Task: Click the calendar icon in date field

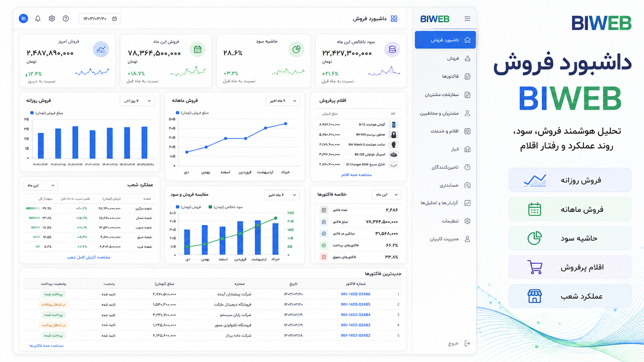Action: coord(114,18)
